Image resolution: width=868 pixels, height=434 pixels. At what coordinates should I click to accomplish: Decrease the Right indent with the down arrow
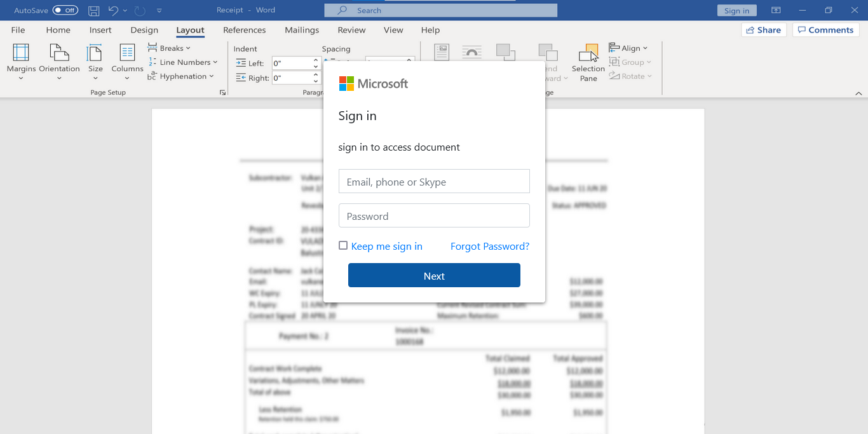coord(316,81)
